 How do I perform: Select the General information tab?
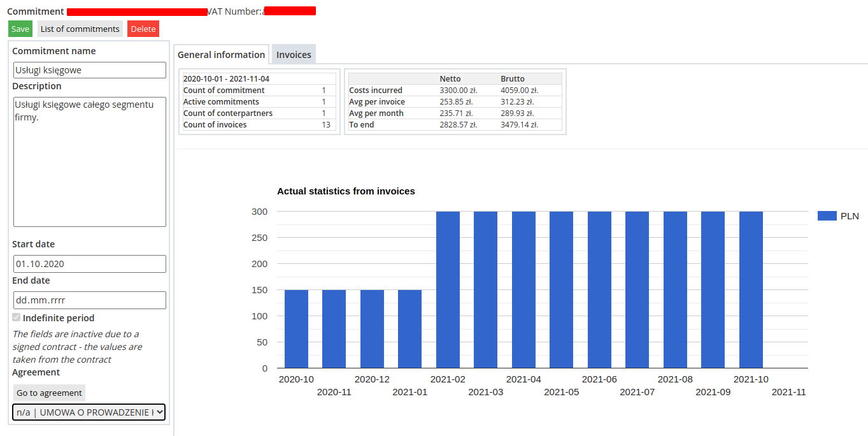(222, 55)
